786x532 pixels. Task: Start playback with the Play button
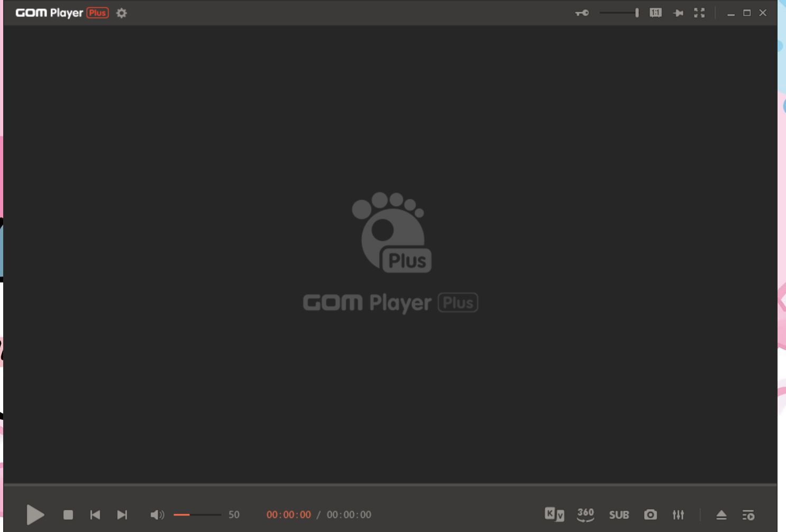click(x=35, y=515)
